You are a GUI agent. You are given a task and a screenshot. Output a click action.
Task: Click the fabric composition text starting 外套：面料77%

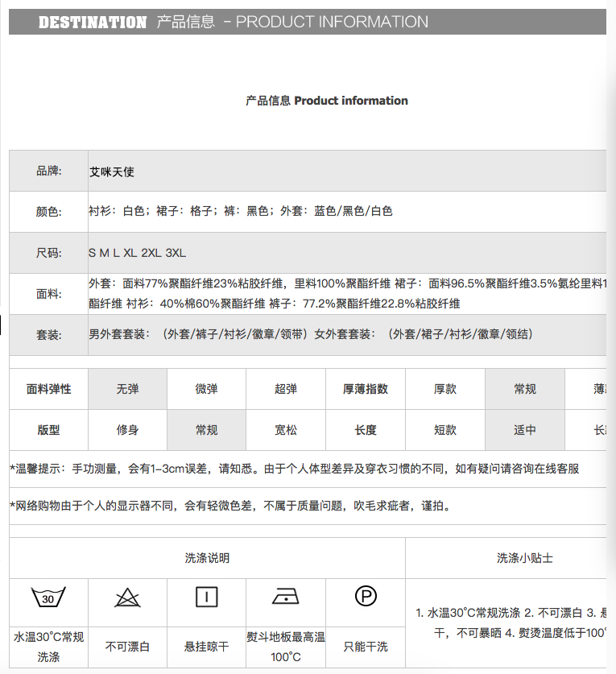pyautogui.click(x=347, y=294)
